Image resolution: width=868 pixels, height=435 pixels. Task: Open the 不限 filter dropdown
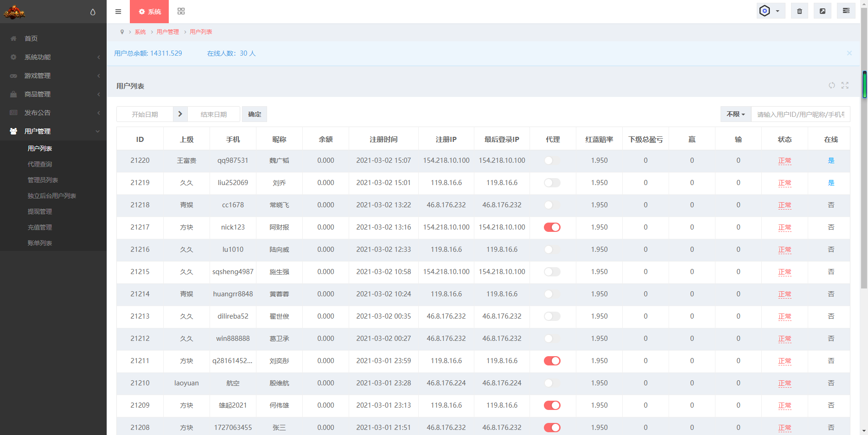736,114
